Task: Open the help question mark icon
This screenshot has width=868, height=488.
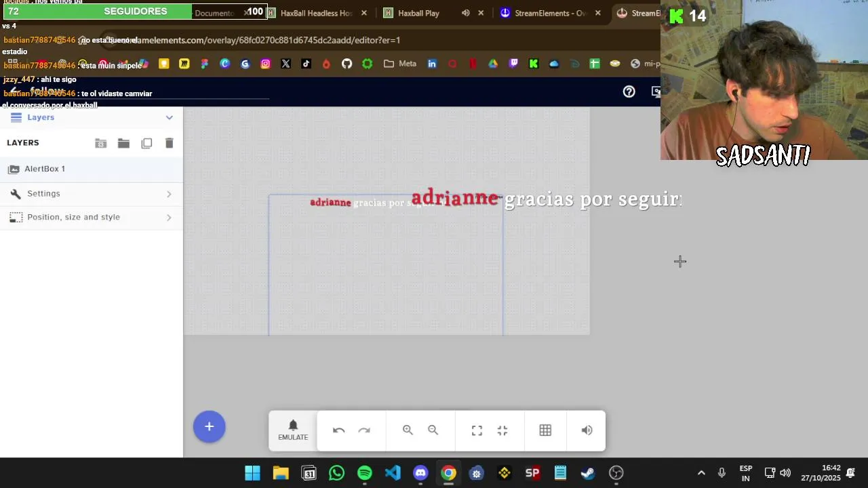Action: 629,91
